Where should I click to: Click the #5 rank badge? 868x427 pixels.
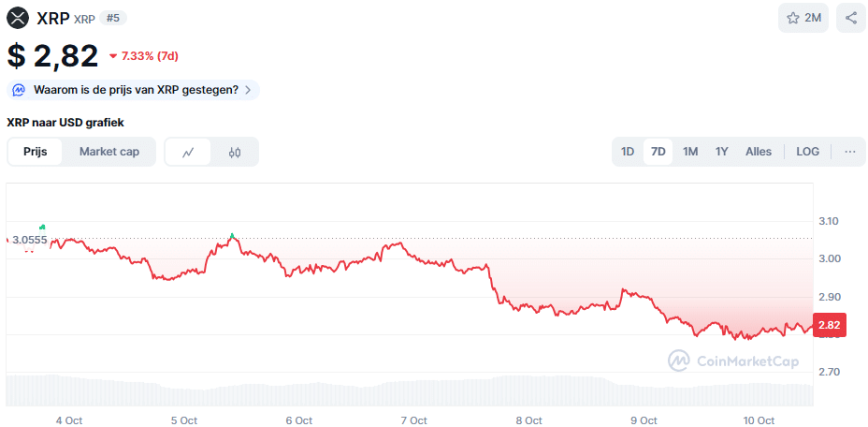click(x=113, y=18)
